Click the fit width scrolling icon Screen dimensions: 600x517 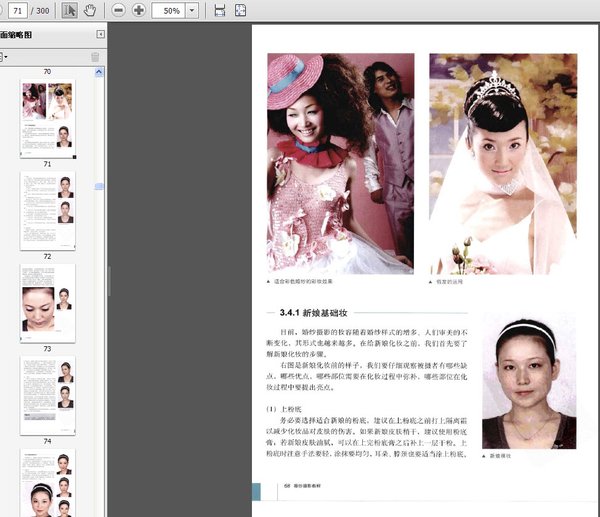(x=220, y=10)
